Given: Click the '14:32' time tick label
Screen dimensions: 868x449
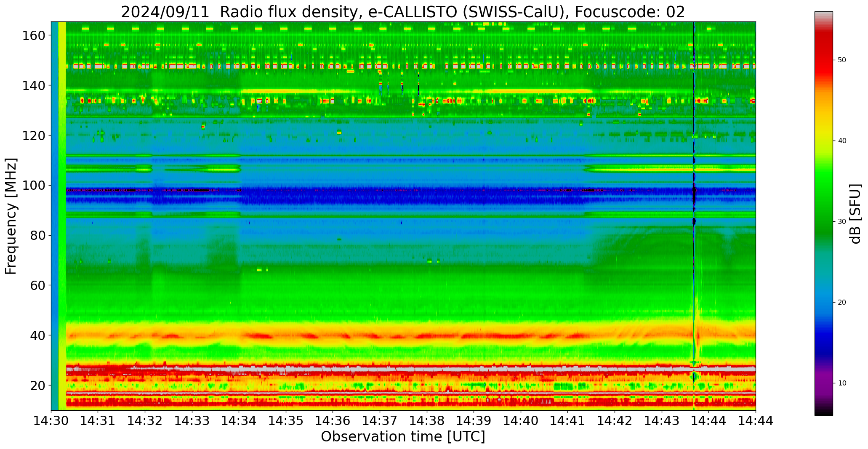Looking at the screenshot, I should point(145,420).
